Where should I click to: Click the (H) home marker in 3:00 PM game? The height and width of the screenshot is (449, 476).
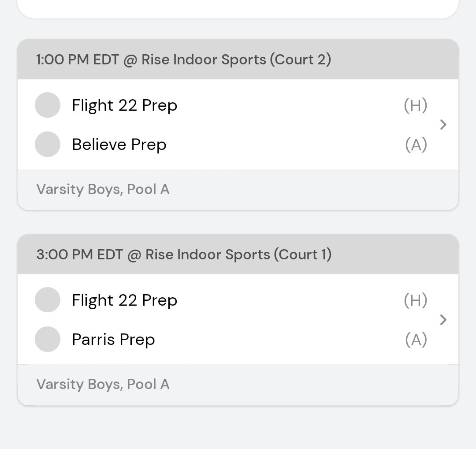[415, 300]
